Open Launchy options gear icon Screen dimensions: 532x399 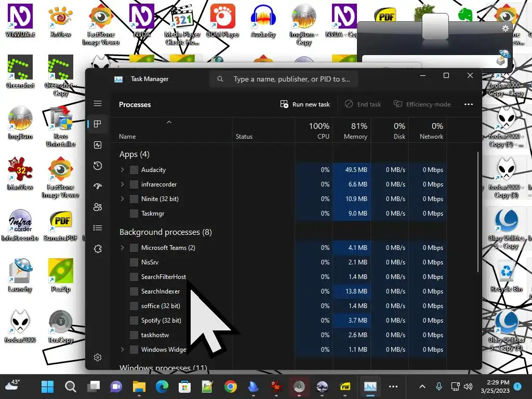coord(505,29)
